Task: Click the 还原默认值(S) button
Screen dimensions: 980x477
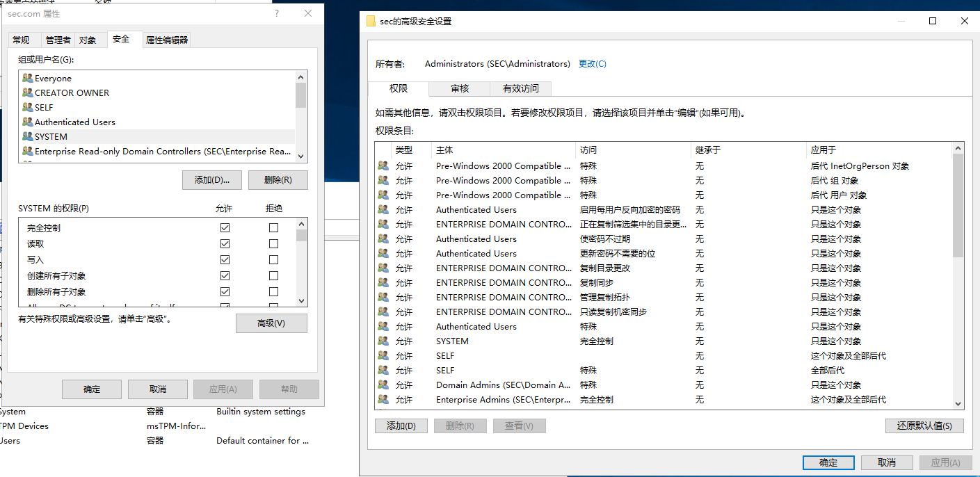Action: [x=924, y=426]
